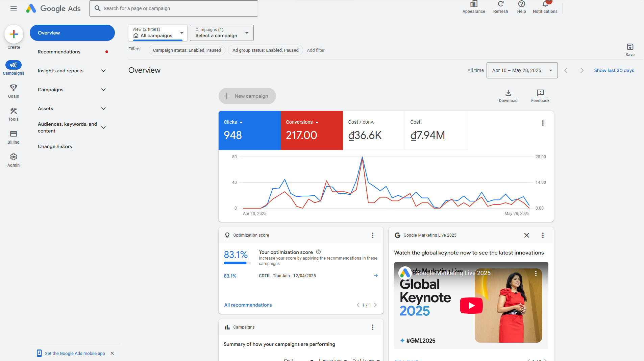Expand Audiences, keywords, and content
The width and height of the screenshot is (644, 361).
103,127
